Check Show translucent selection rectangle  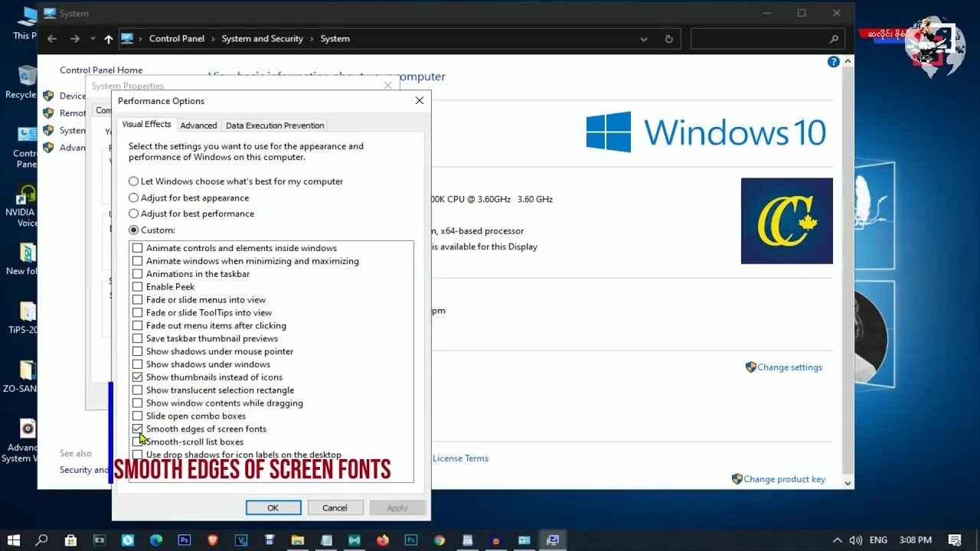138,390
